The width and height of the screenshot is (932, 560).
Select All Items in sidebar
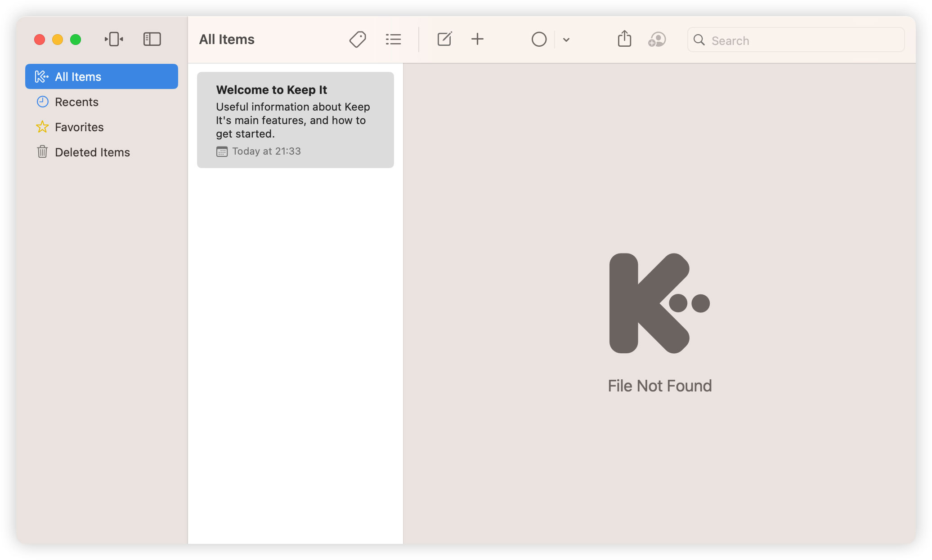pos(102,76)
